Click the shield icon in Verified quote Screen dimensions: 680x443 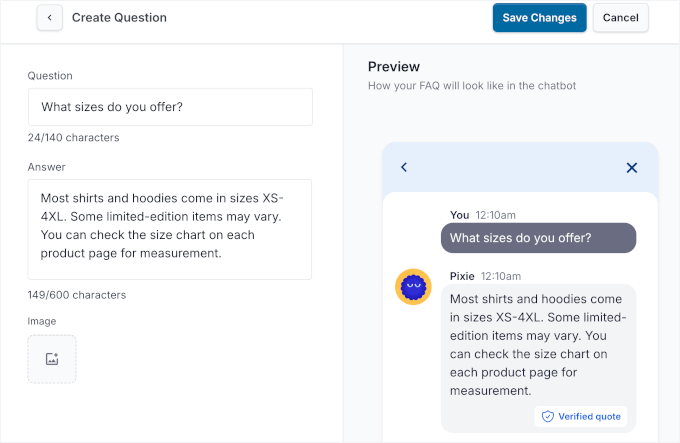coord(548,417)
